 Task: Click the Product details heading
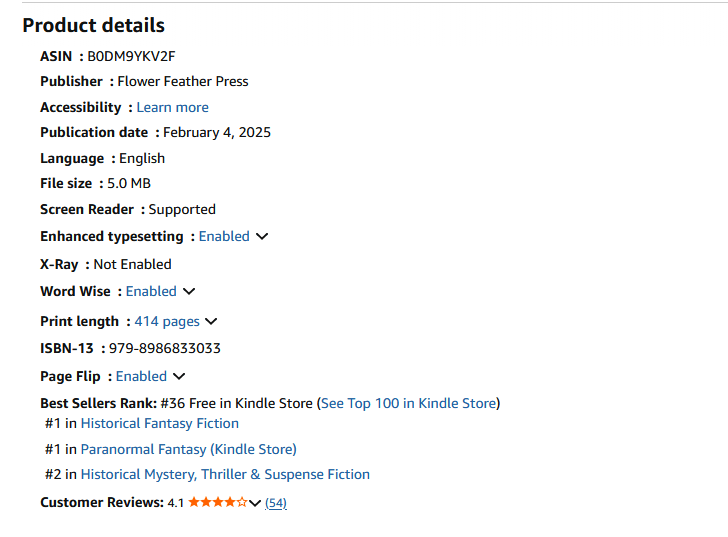point(94,25)
